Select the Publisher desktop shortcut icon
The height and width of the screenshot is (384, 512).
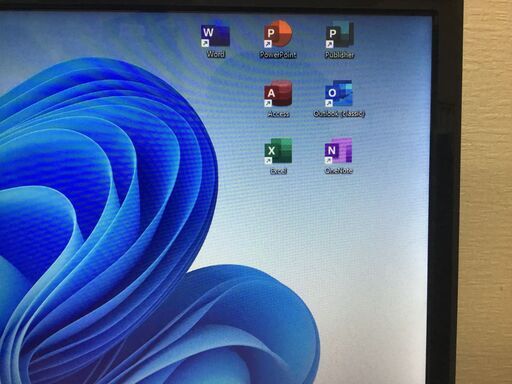click(340, 35)
